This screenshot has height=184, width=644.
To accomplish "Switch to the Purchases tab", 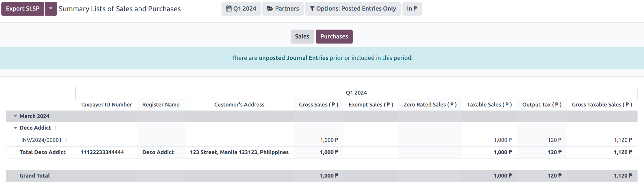I will [334, 36].
